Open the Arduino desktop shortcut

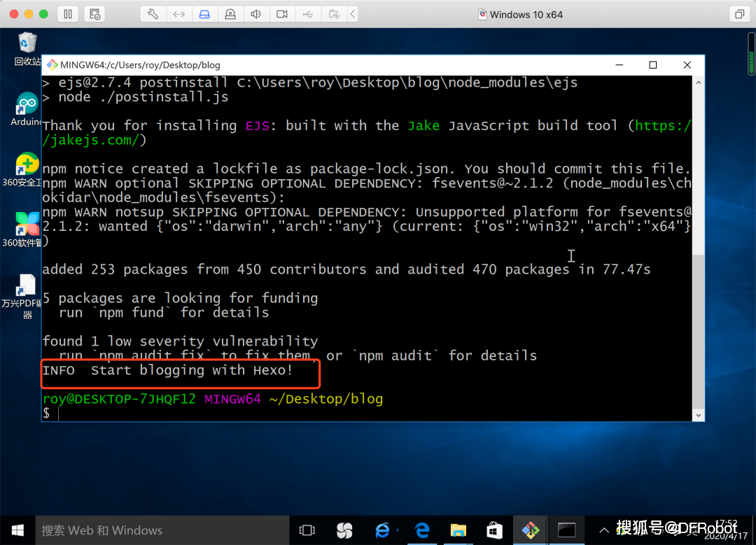coord(27,109)
